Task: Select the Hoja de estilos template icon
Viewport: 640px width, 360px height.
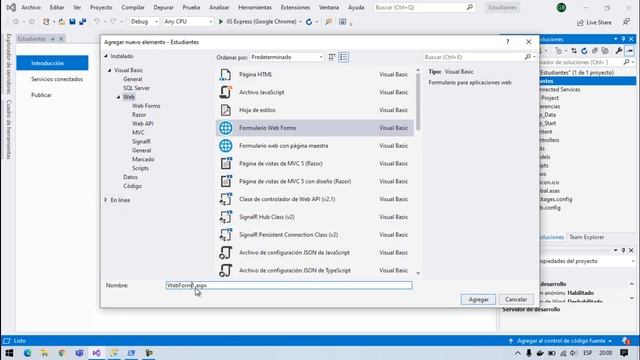Action: click(x=225, y=110)
